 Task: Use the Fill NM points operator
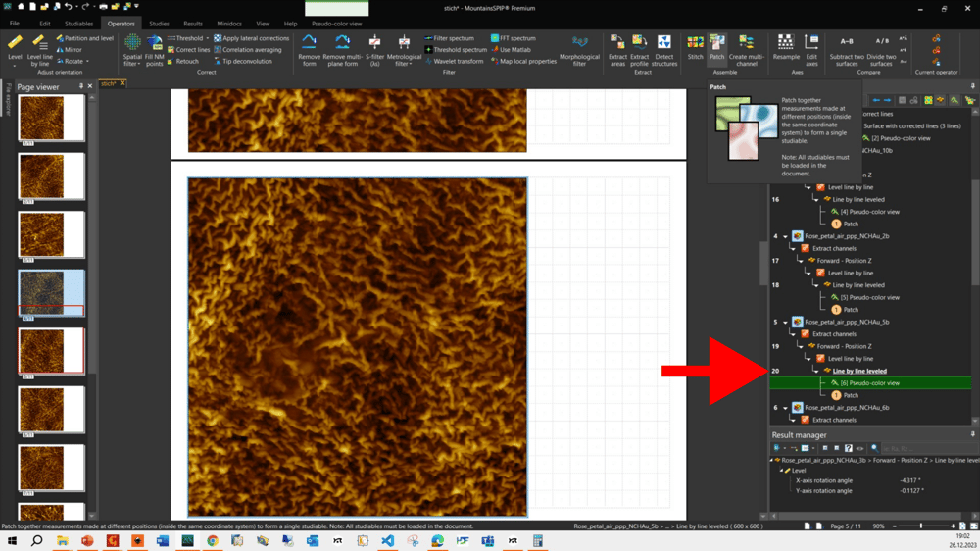155,50
